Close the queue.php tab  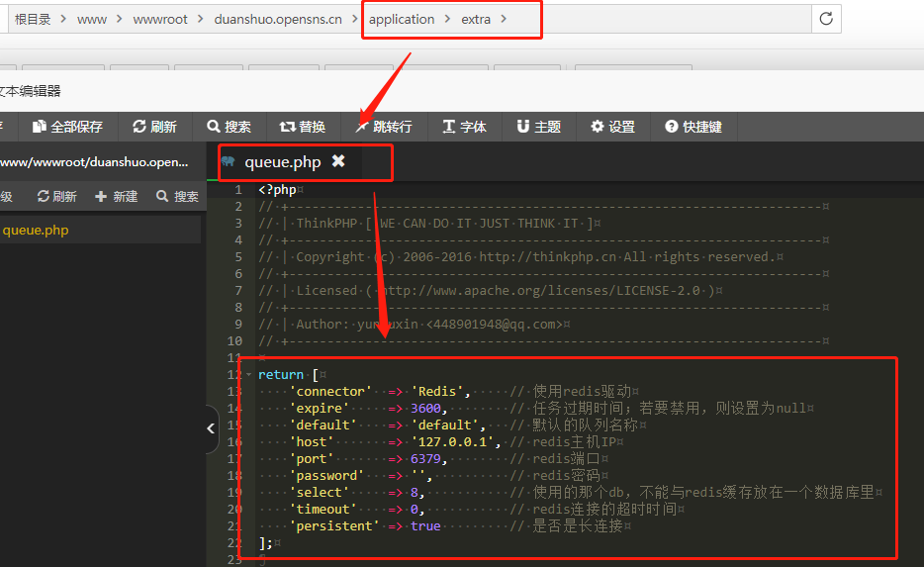pos(338,161)
